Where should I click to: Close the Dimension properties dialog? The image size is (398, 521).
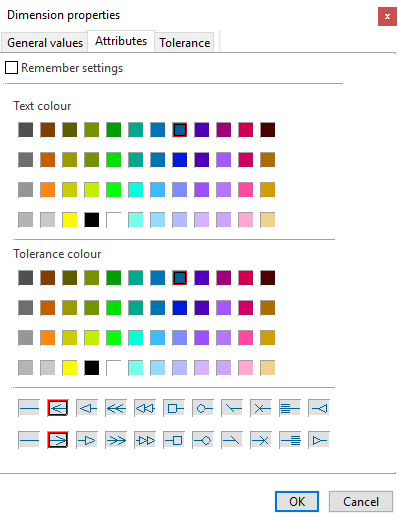click(x=387, y=16)
